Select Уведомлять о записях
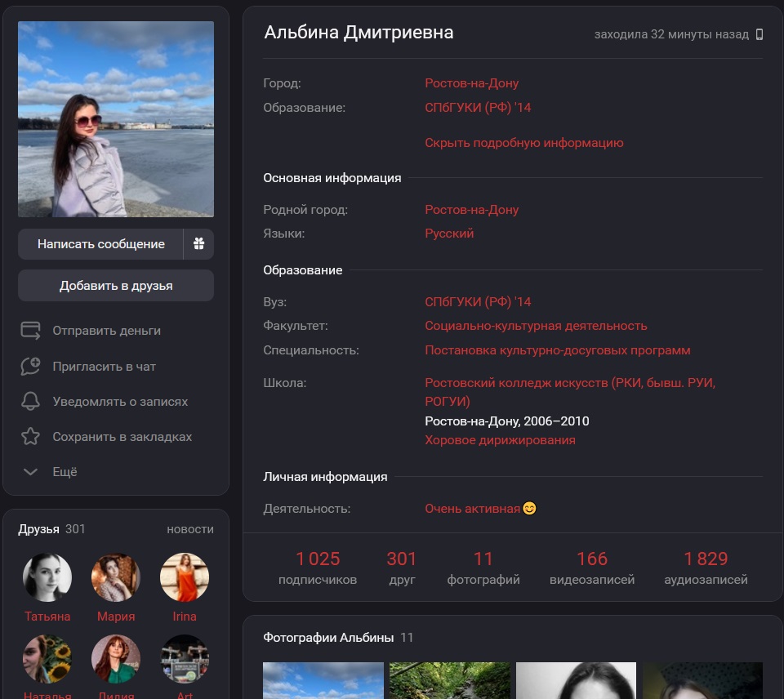The width and height of the screenshot is (784, 699). click(x=120, y=402)
